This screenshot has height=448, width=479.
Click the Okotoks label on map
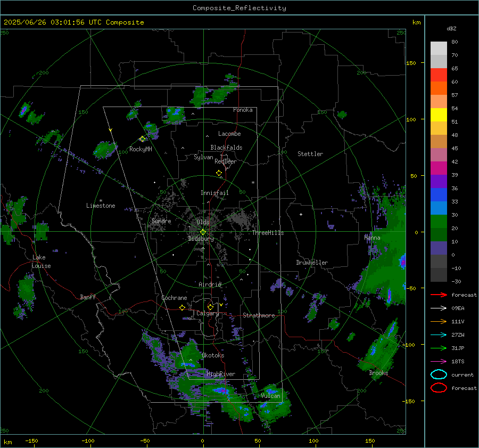click(x=213, y=355)
